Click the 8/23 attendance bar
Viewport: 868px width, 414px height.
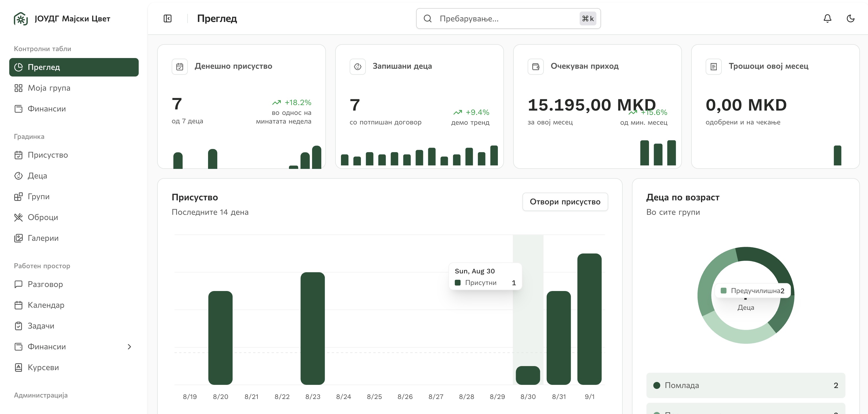(x=313, y=328)
